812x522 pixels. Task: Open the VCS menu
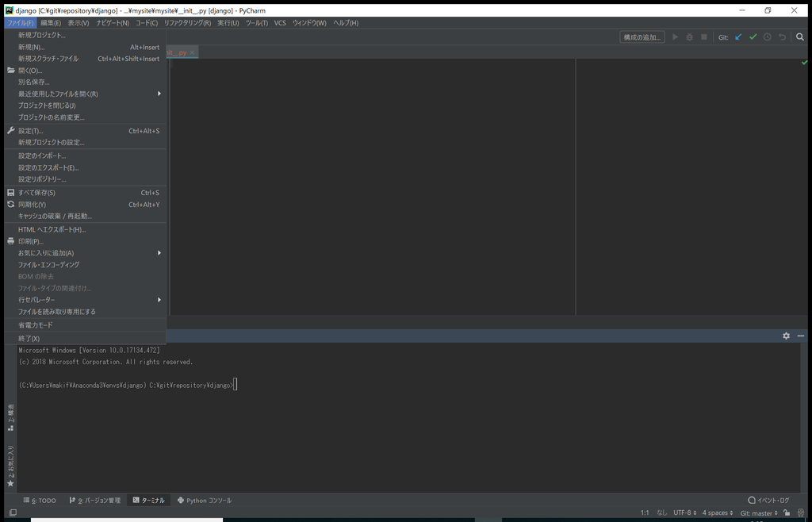click(280, 23)
